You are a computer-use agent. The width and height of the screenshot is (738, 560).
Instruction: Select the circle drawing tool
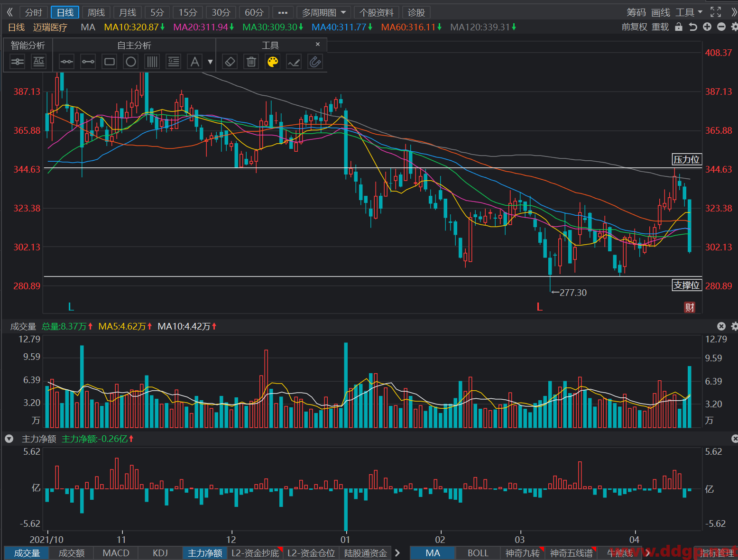[131, 62]
